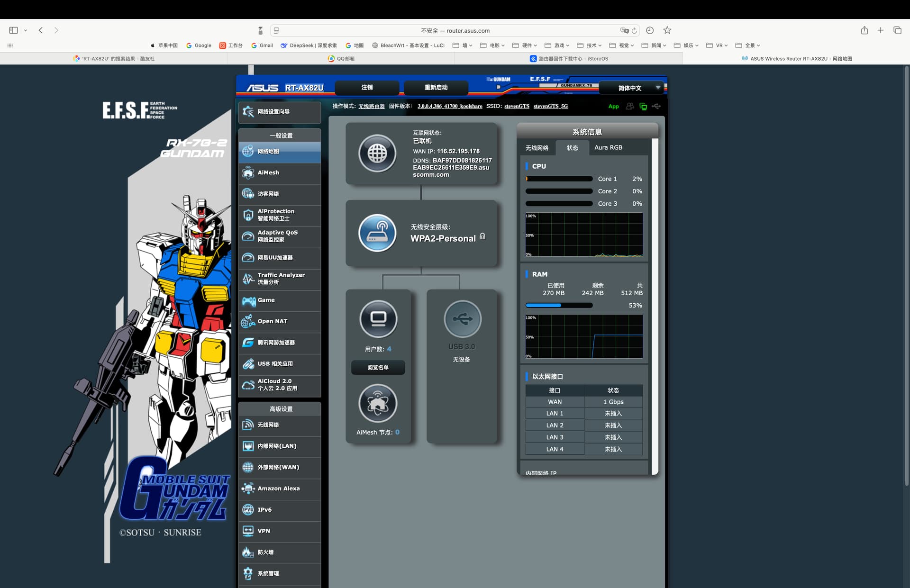Expand the 简体中文 language dropdown
Image resolution: width=910 pixels, height=588 pixels.
(x=633, y=88)
